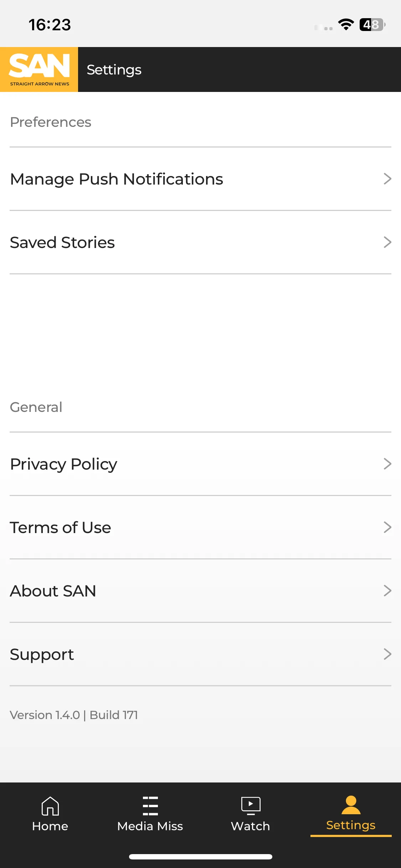401x868 pixels.
Task: Tap the Privacy Policy chevron arrow
Action: tap(387, 464)
